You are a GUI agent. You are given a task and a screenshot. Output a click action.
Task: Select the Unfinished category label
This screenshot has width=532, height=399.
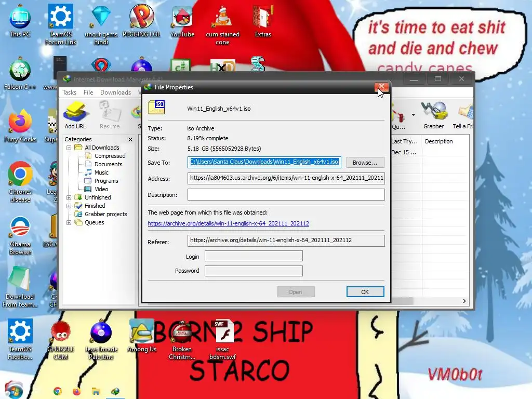coord(98,197)
